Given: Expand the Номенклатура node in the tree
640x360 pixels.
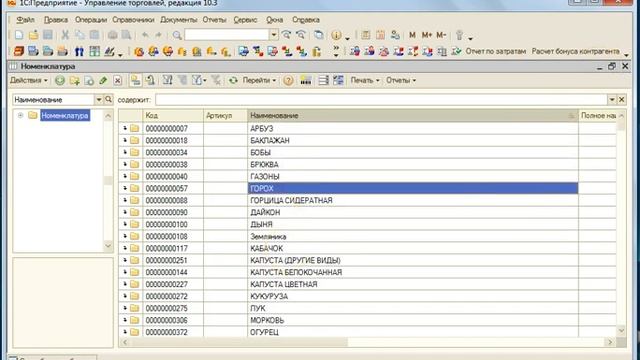Looking at the screenshot, I should 20,116.
